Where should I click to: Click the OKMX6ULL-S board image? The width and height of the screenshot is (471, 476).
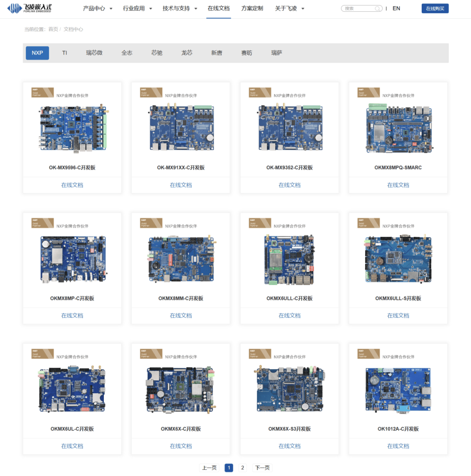point(398,258)
